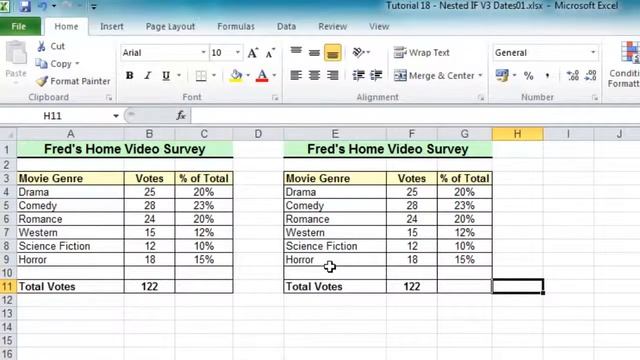Open the Font dialog launcher

click(x=275, y=98)
